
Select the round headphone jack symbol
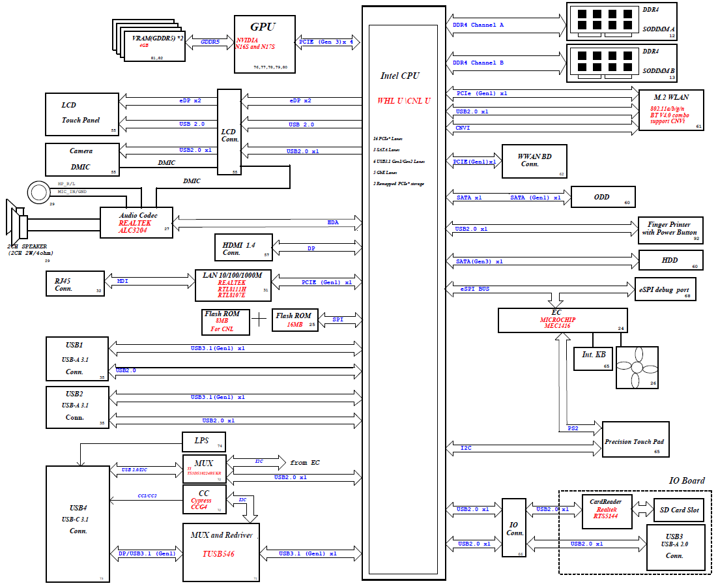(x=38, y=192)
